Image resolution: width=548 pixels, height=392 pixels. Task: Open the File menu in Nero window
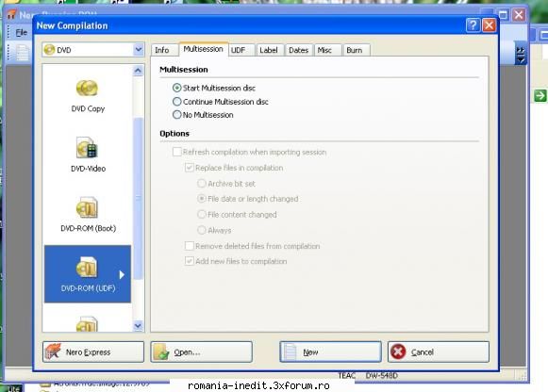pos(21,32)
